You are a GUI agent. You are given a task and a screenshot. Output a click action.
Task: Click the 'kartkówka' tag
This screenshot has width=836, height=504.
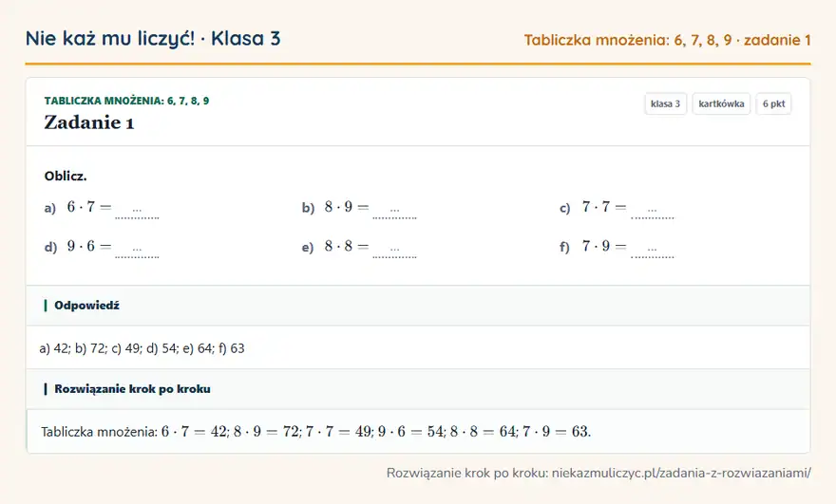tap(721, 103)
